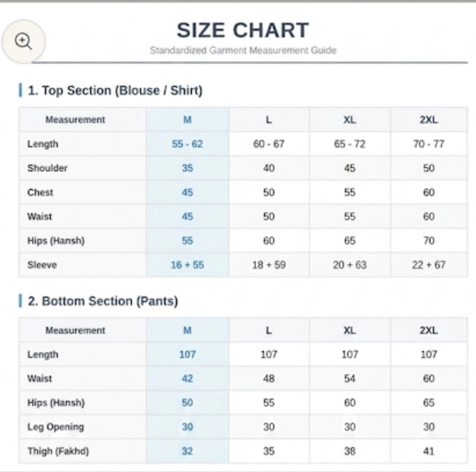Viewport: 476px width, 472px height.
Task: Click the XL header in Top Section table
Action: click(x=349, y=120)
